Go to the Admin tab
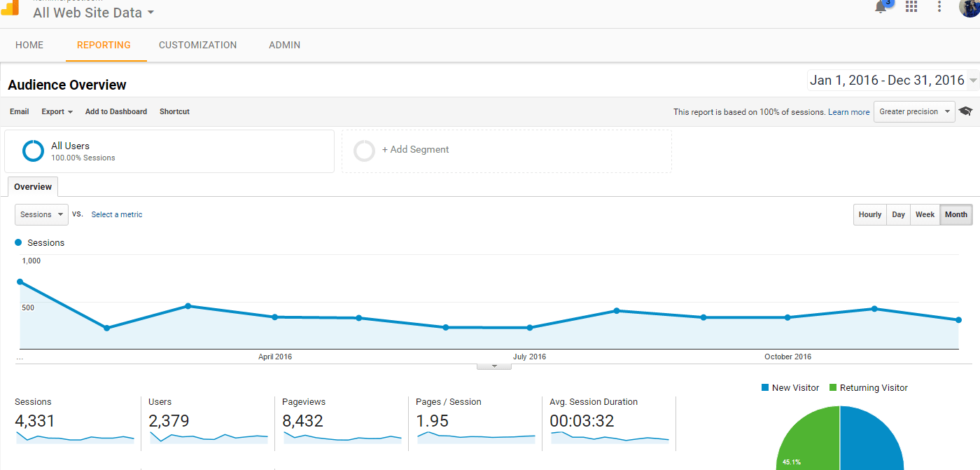Image resolution: width=980 pixels, height=470 pixels. coord(285,45)
